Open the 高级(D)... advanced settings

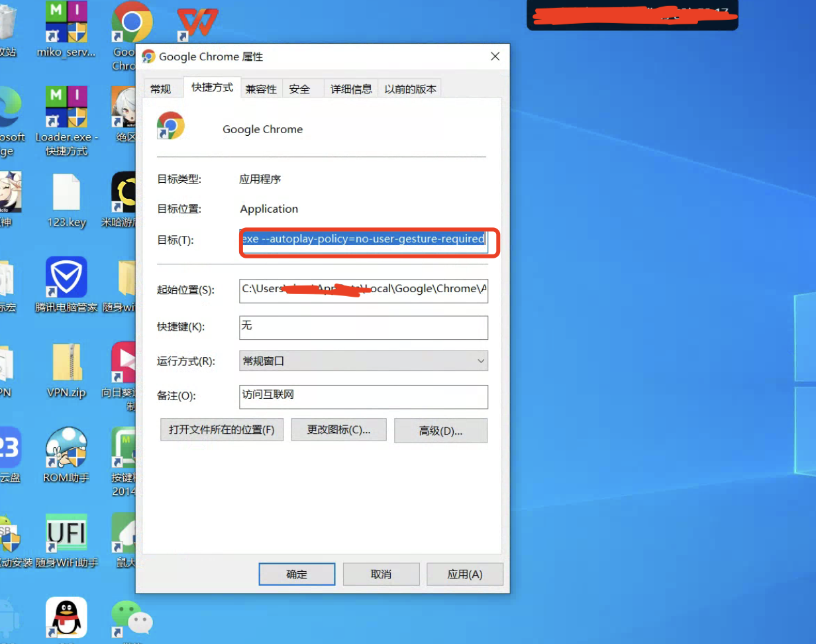tap(440, 431)
